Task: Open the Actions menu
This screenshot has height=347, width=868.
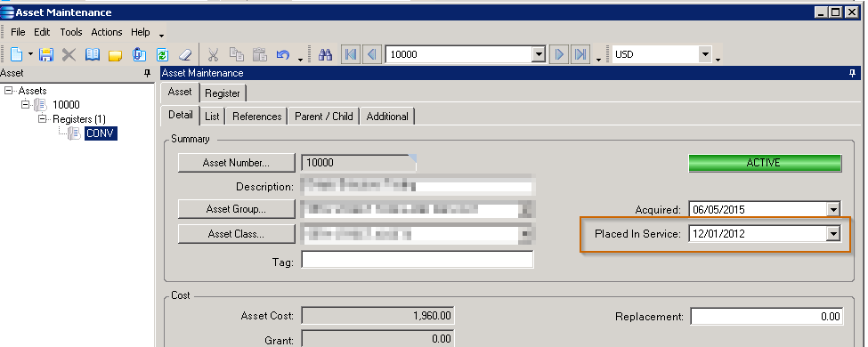Action: click(106, 32)
